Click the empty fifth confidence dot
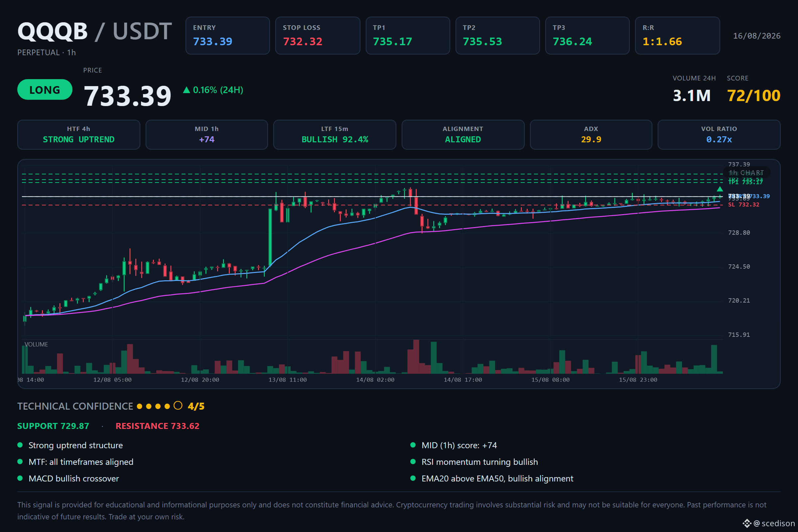 point(178,406)
